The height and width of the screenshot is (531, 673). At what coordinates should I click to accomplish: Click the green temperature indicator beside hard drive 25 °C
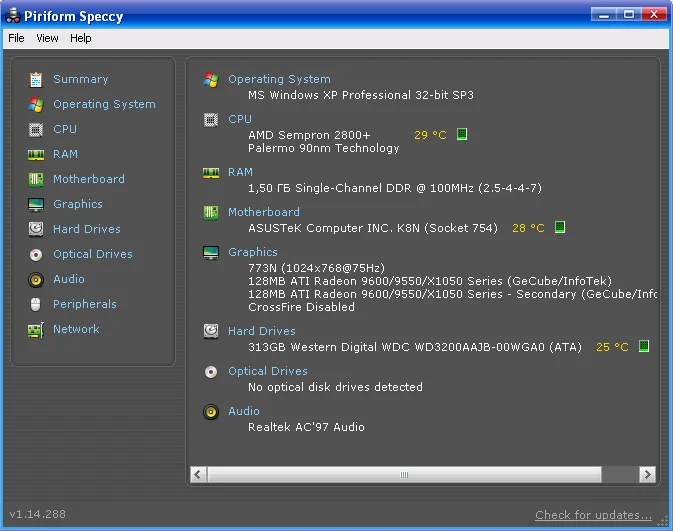click(x=644, y=346)
